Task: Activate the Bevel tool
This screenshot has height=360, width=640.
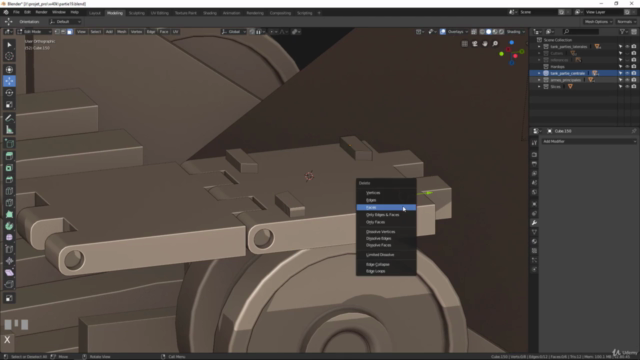Action: pyautogui.click(x=9, y=180)
